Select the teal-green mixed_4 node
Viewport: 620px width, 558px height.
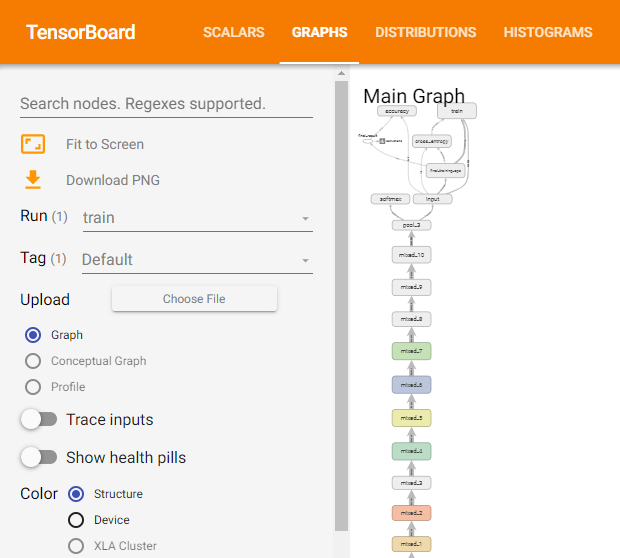tap(411, 451)
